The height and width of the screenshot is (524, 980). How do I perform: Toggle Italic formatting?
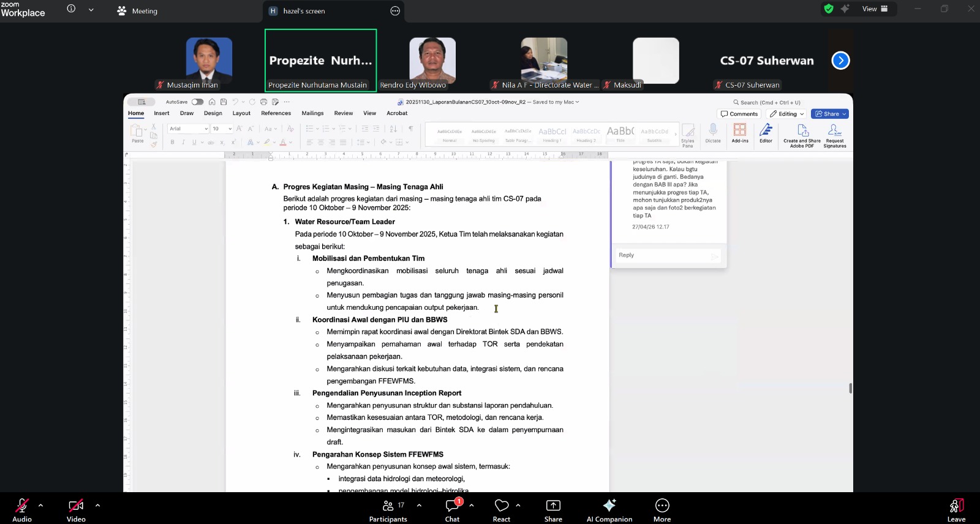pos(183,142)
